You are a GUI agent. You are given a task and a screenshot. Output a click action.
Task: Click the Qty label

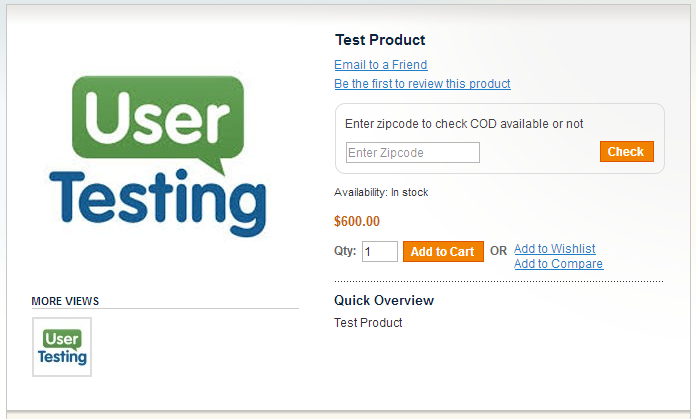345,251
